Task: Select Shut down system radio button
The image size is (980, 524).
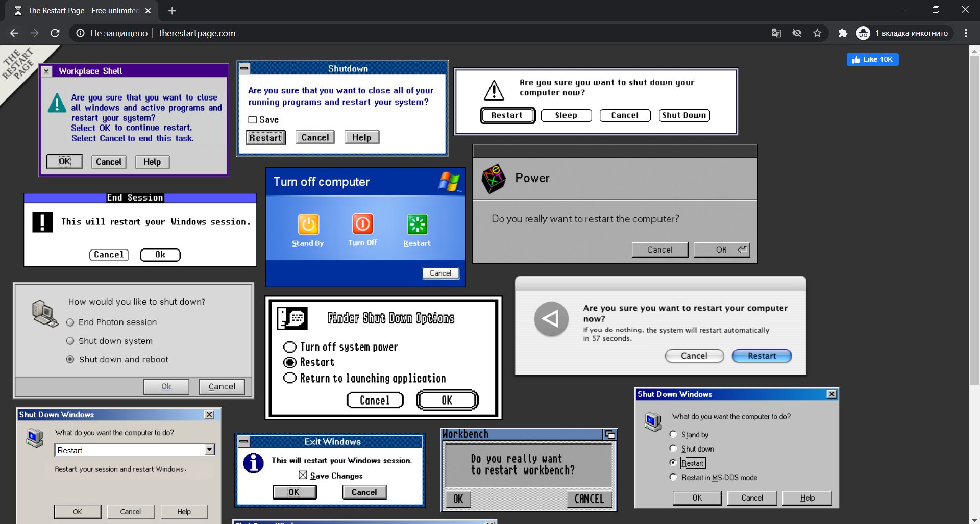Action: (70, 341)
